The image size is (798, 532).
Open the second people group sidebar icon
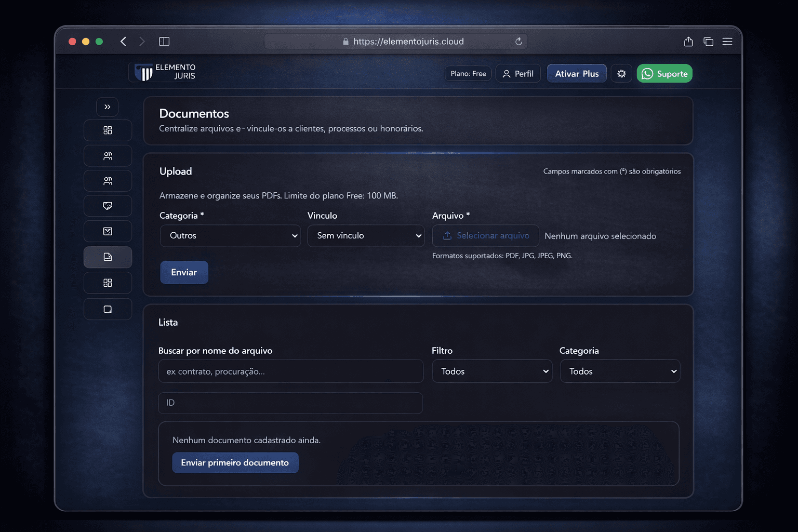tap(108, 180)
